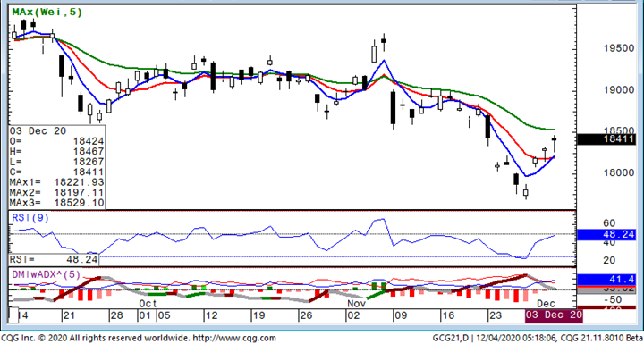Click the DMIwADX^(5) study label

46,274
